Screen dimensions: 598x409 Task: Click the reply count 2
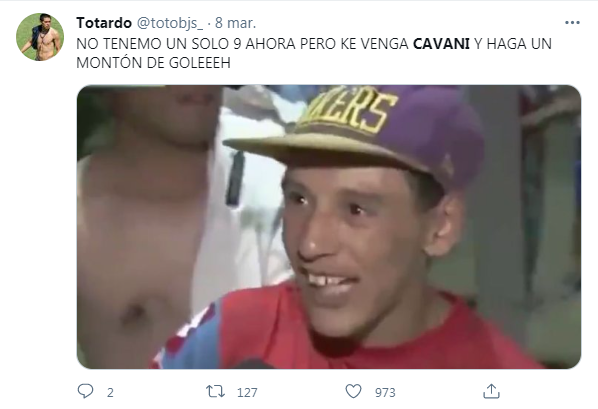[110, 392]
